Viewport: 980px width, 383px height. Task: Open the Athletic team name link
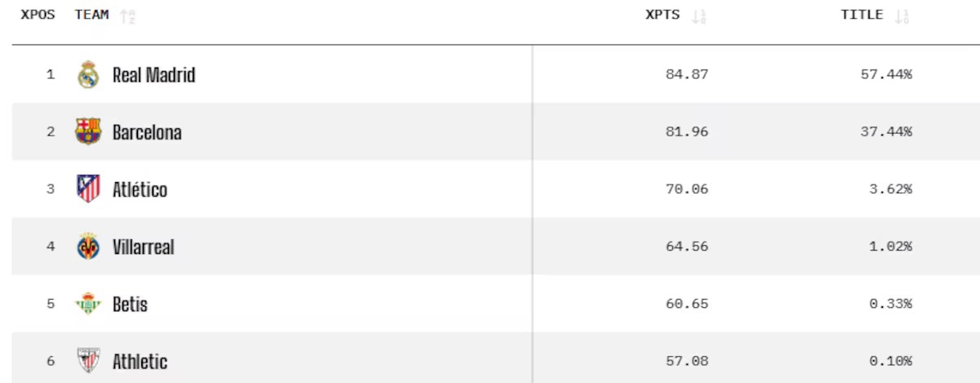(x=140, y=361)
